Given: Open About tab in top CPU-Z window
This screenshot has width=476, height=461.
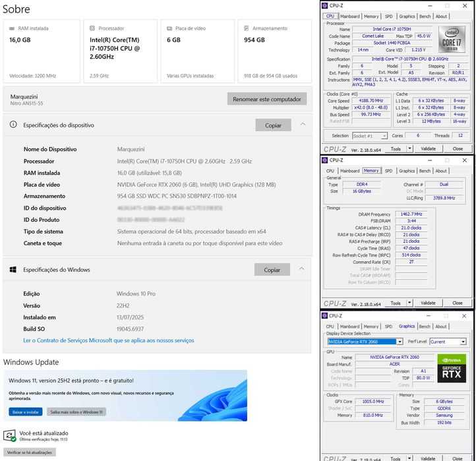Looking at the screenshot, I should tap(441, 16).
